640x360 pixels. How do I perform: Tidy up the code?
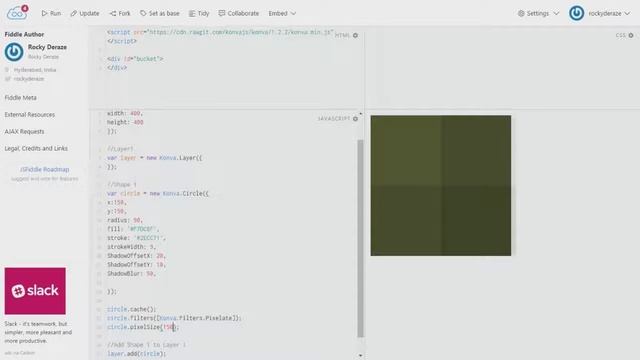click(199, 13)
